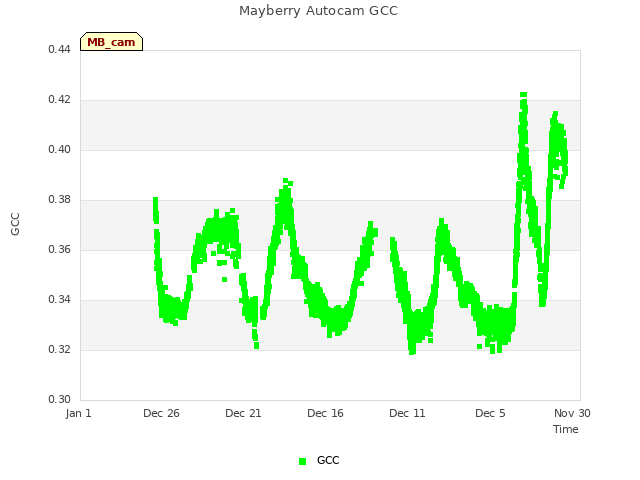Click the highest GCC data point above 0.42
Viewport: 640px width, 480px height.
(x=524, y=95)
